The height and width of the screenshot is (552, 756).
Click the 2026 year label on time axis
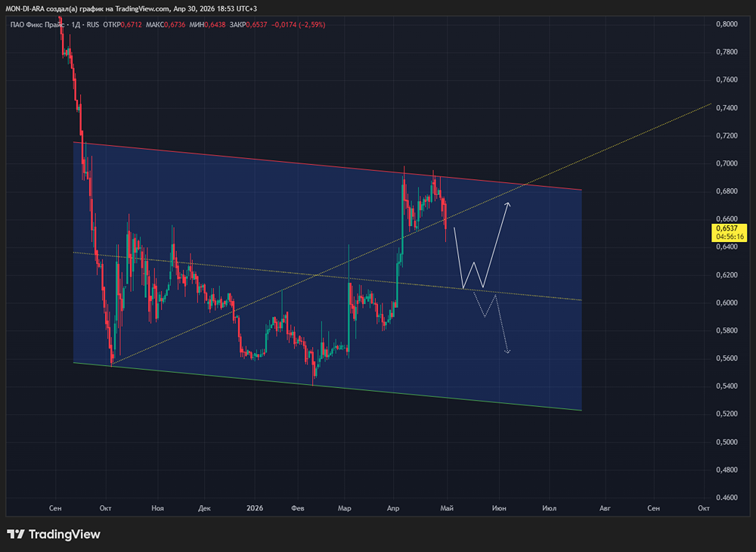click(255, 509)
